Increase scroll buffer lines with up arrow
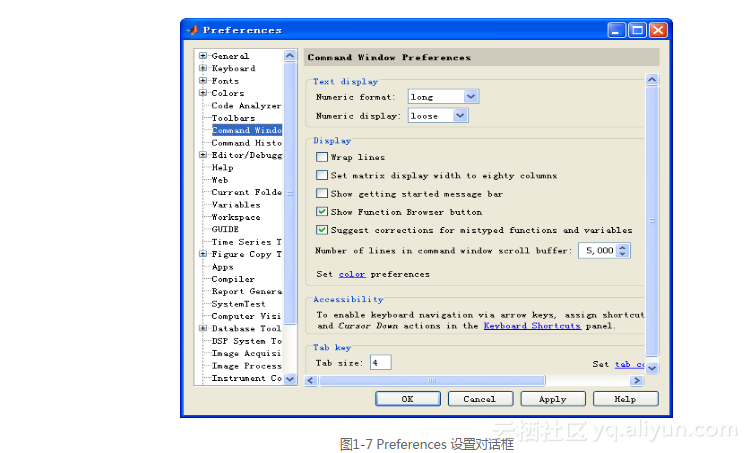749x453 pixels. click(x=622, y=247)
